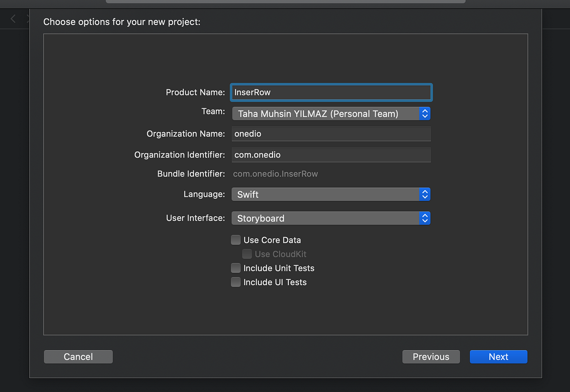Click the forward navigation chevron
This screenshot has height=392, width=570.
[x=27, y=18]
